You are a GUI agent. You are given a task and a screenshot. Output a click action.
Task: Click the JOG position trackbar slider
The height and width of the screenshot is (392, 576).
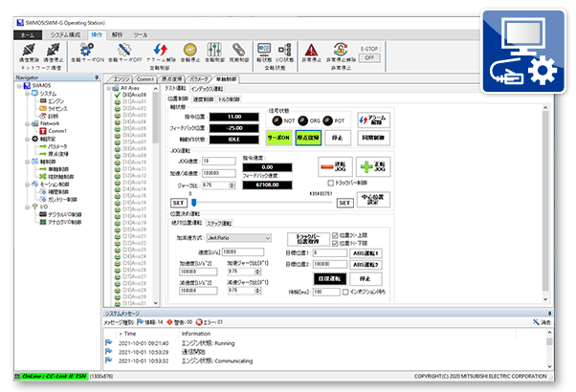pyautogui.click(x=192, y=202)
